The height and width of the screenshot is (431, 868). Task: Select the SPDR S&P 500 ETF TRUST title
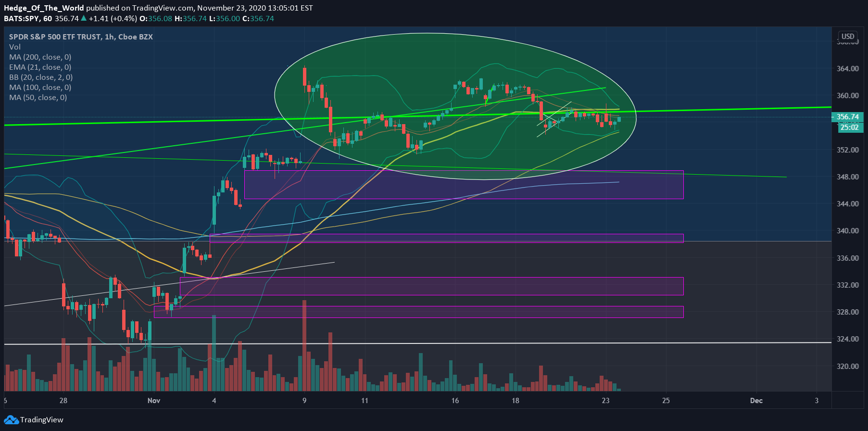pos(81,37)
